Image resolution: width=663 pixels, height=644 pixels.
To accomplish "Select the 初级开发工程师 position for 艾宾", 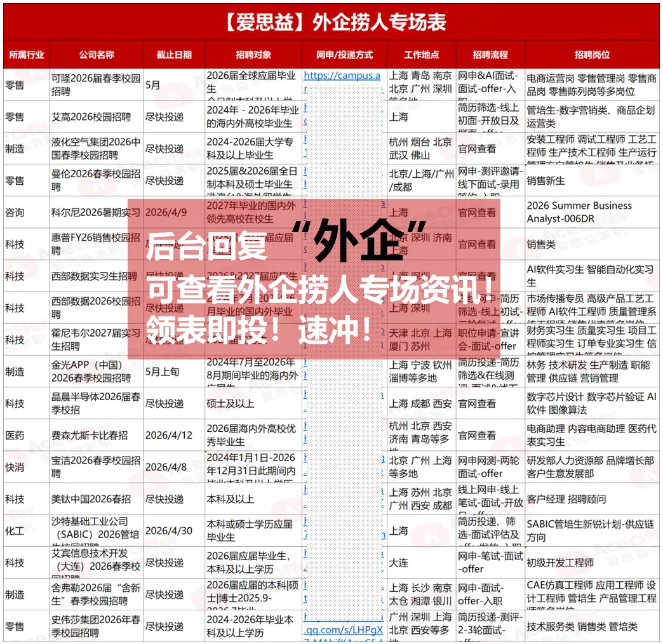I will coord(559,561).
